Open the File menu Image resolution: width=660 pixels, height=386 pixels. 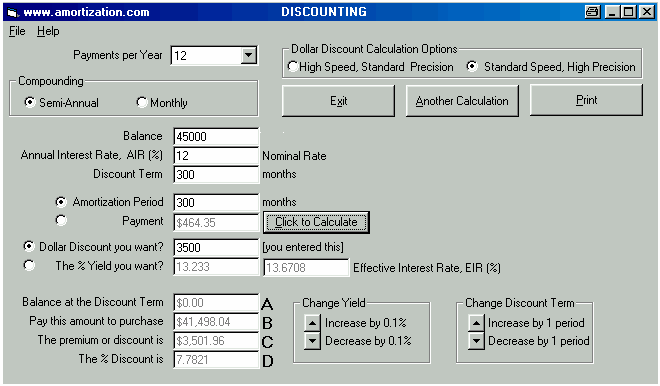[x=17, y=31]
